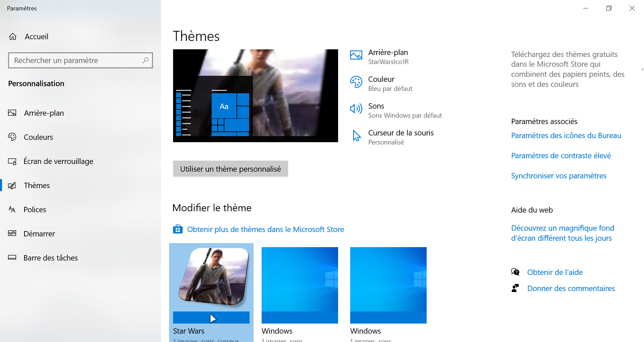Select the first Windows theme thumbnail
This screenshot has width=644, height=342.
(x=300, y=285)
